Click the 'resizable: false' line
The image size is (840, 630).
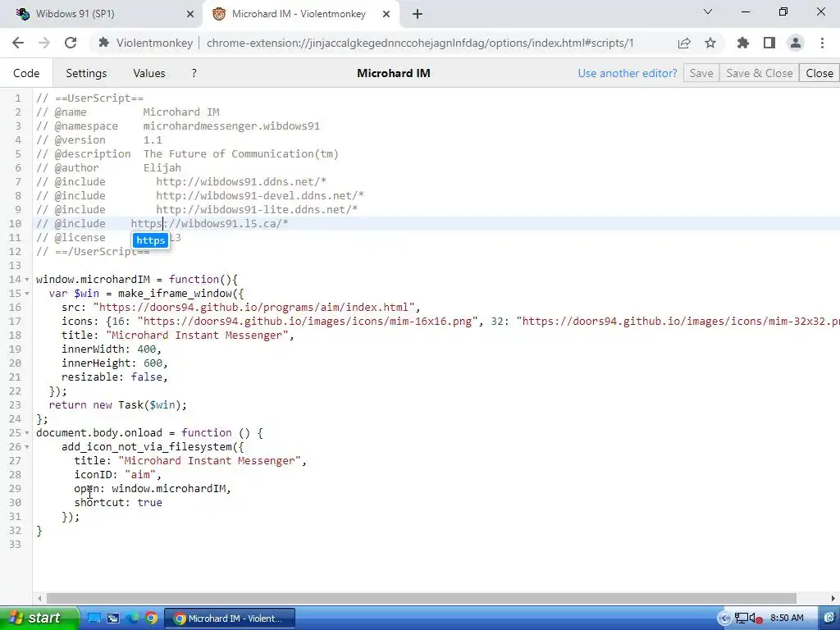(115, 377)
